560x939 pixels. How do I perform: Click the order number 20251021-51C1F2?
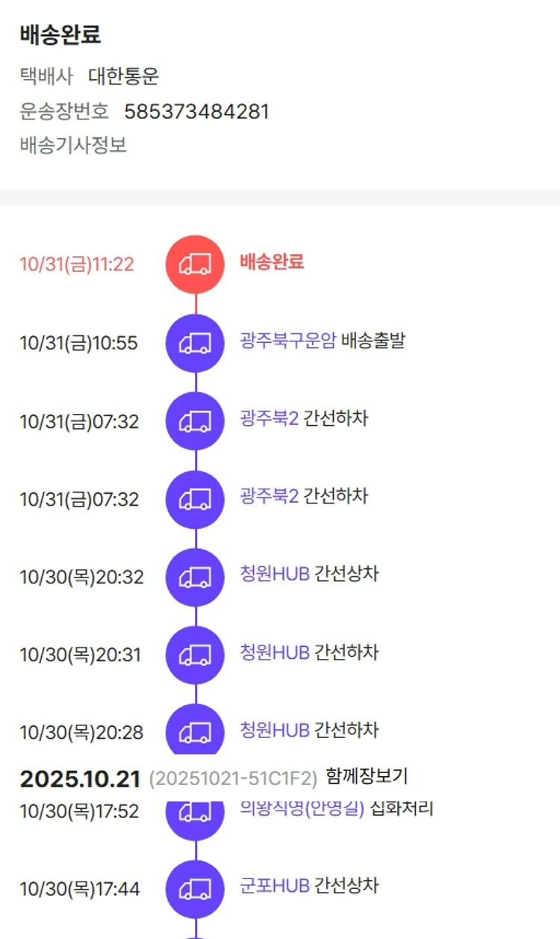(233, 778)
